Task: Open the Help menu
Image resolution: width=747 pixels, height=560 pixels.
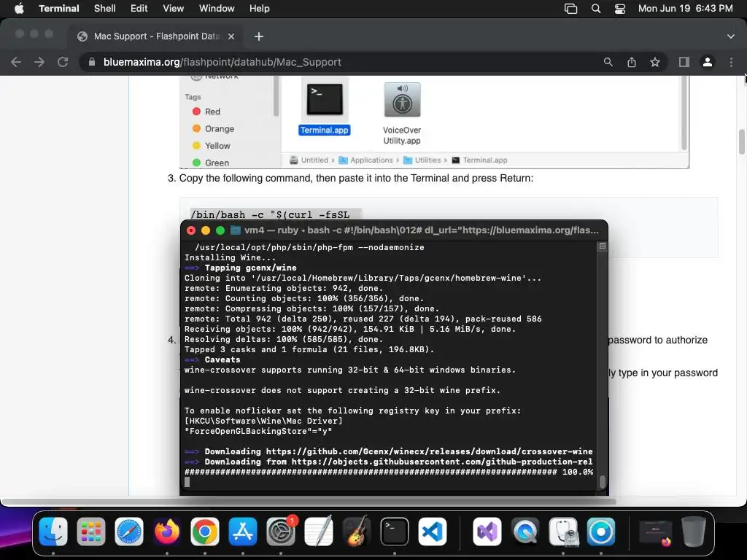Action: 260,9
